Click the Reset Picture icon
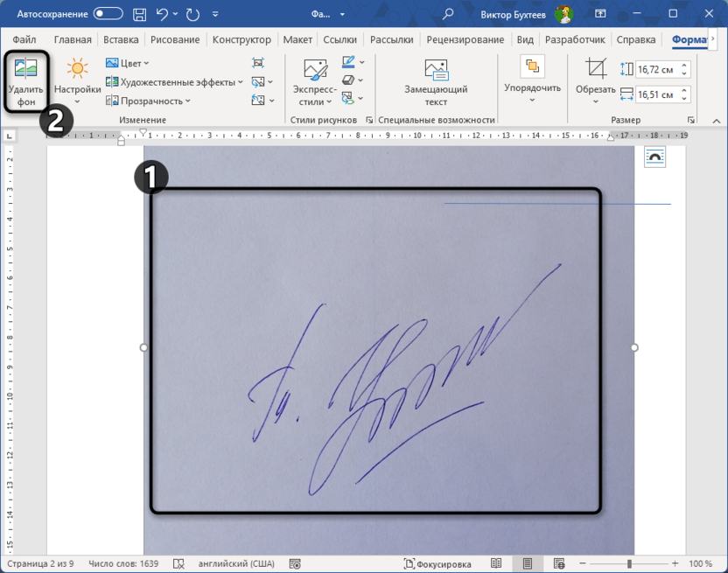 click(x=257, y=101)
